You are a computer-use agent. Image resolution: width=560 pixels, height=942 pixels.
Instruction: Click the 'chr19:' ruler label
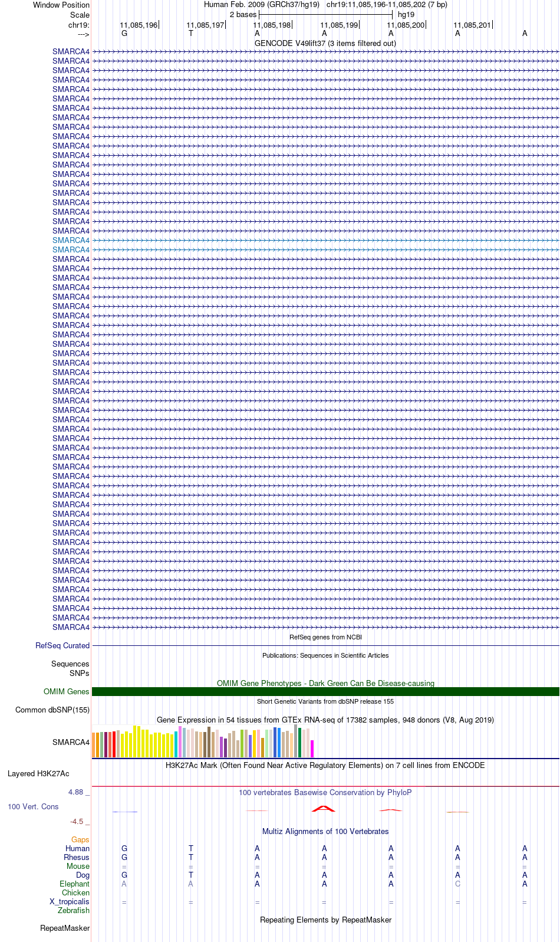78,25
